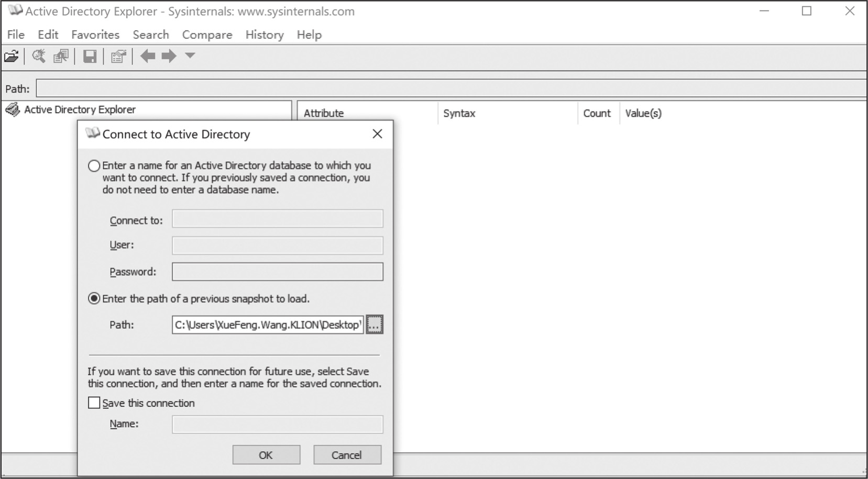Click the Count column header

pos(598,113)
